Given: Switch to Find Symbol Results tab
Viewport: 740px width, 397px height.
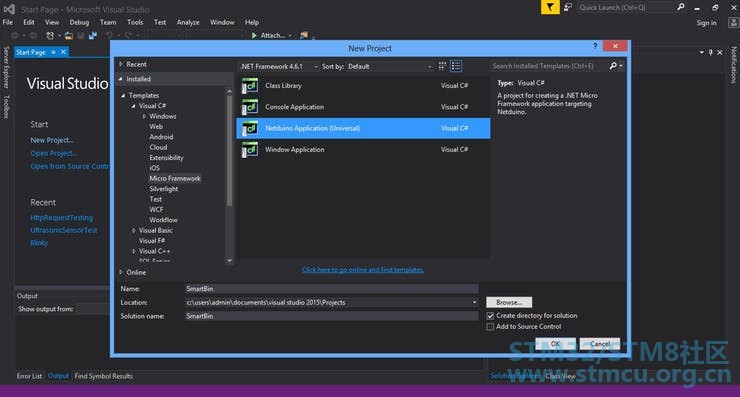Looking at the screenshot, I should (103, 376).
